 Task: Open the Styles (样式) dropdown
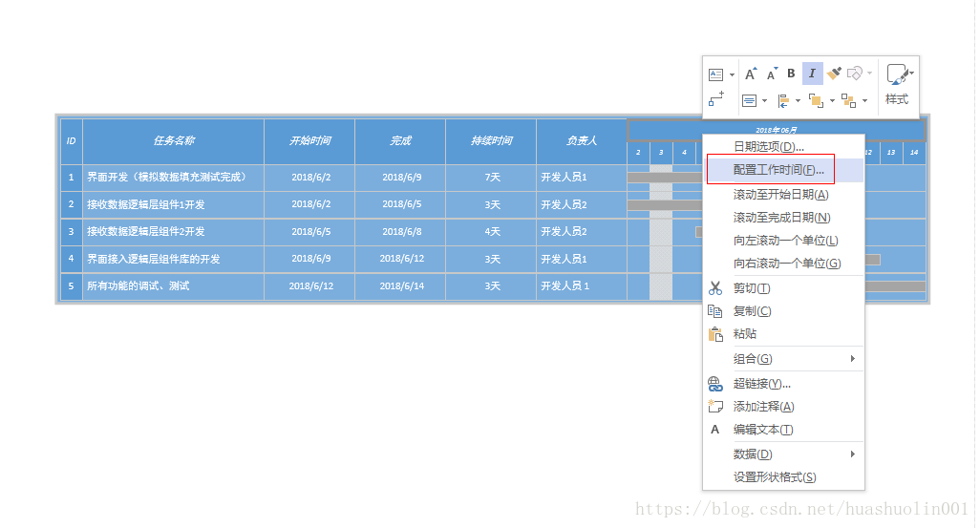coord(898,84)
